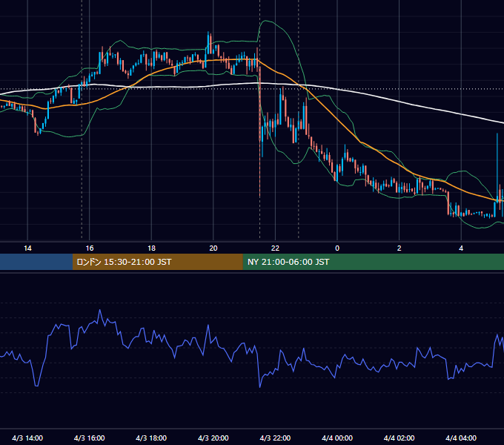This screenshot has width=504, height=445.
Task: Click time axis label 14
Action: coord(27,248)
